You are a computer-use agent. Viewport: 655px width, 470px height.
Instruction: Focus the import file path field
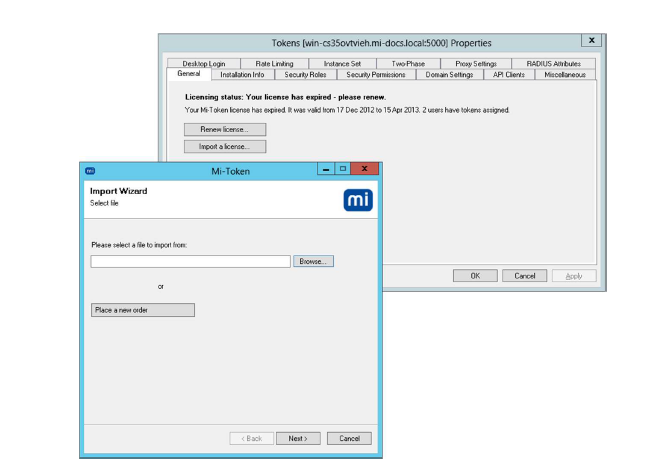tap(190, 262)
